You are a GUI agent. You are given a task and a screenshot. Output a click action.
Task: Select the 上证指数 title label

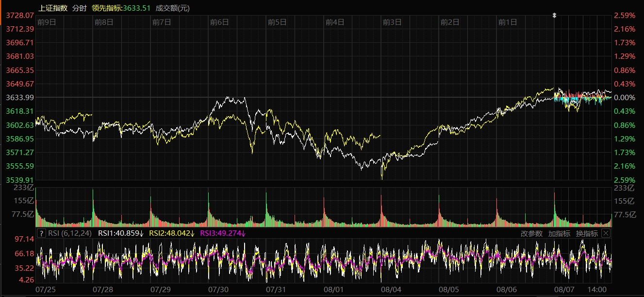tap(53, 8)
